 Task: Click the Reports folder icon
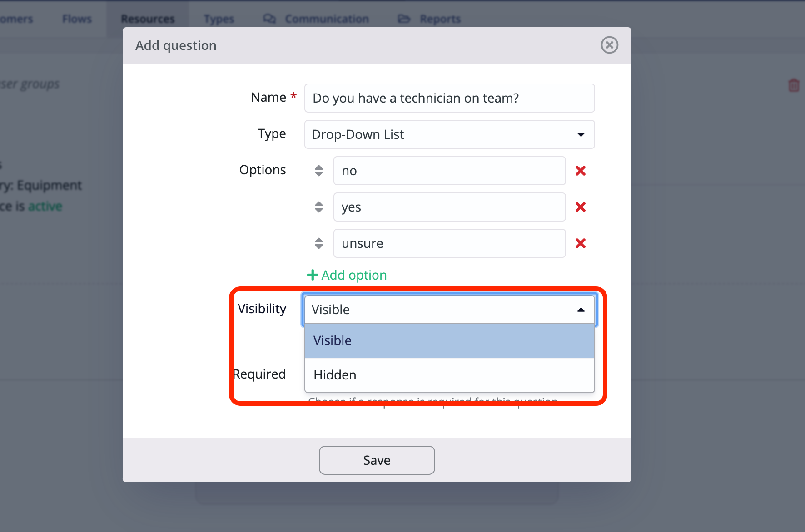click(404, 19)
